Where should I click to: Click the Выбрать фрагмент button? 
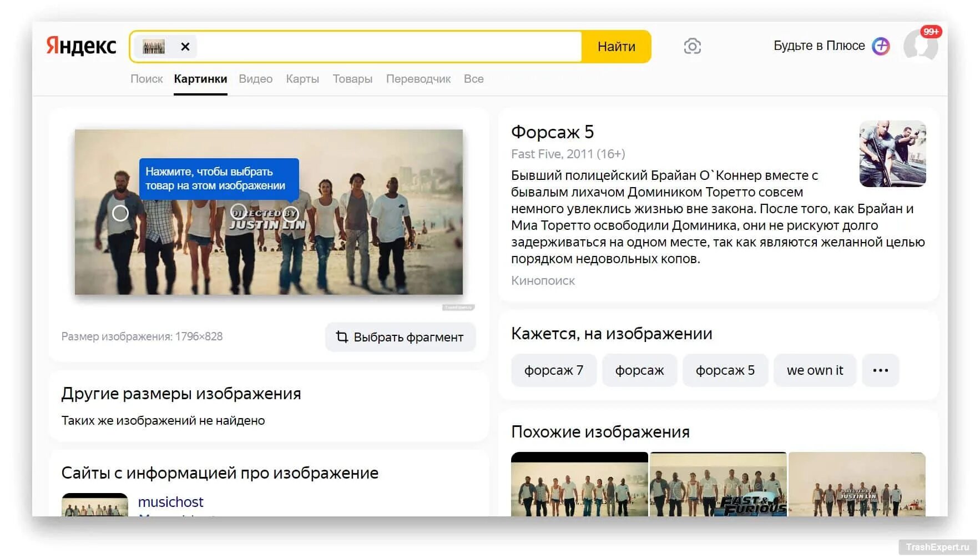coord(400,337)
